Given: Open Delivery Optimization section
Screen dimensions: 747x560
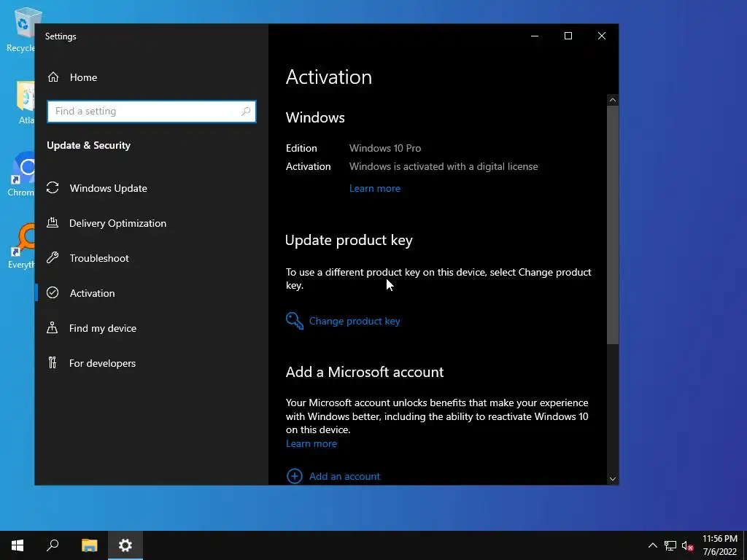Looking at the screenshot, I should tap(152, 223).
